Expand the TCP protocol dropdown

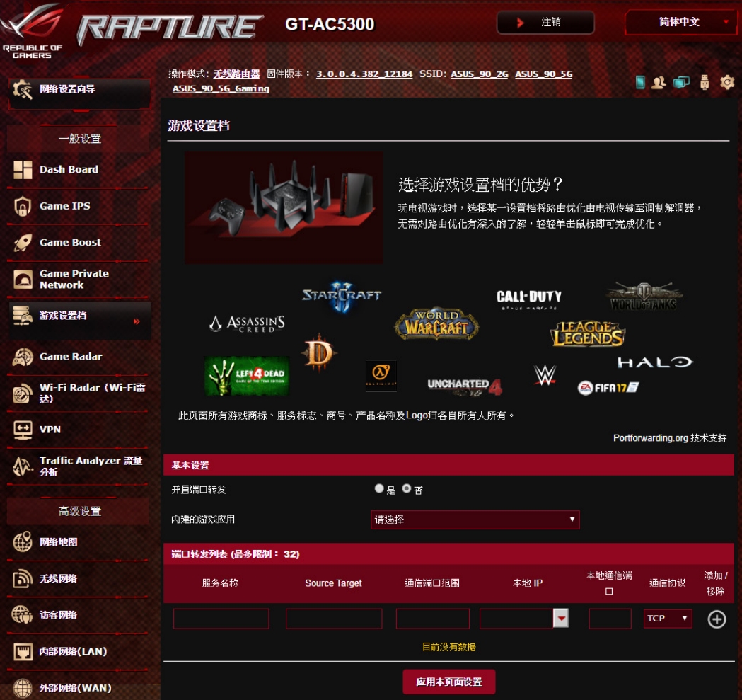[667, 619]
